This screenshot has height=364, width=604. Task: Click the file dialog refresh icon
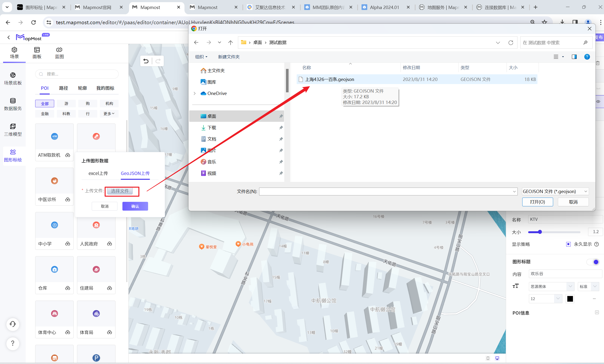point(511,43)
